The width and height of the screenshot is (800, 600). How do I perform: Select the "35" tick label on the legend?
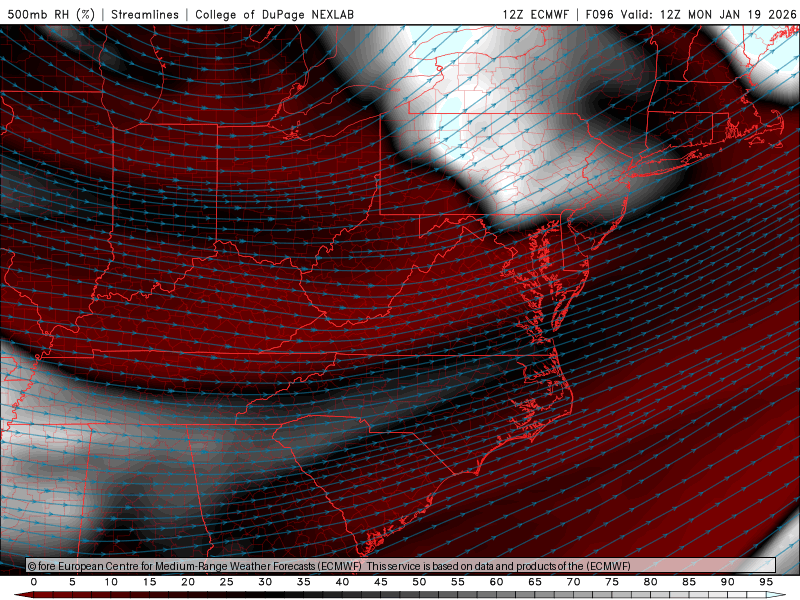[x=304, y=582]
